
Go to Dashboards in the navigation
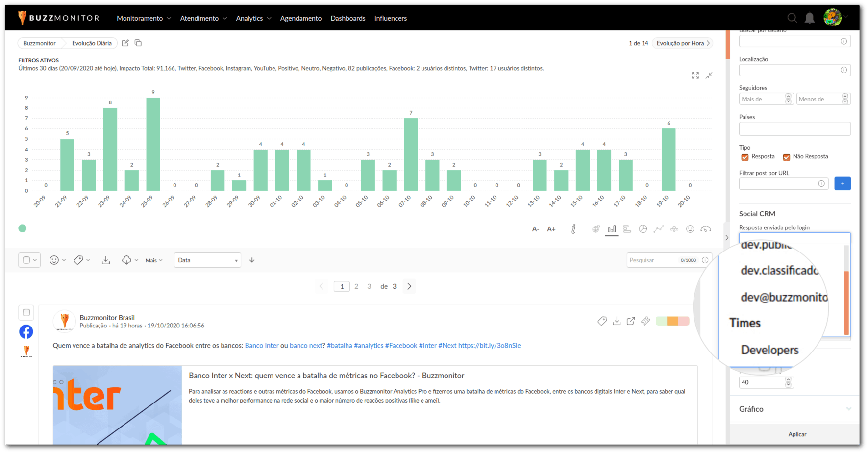pos(348,18)
